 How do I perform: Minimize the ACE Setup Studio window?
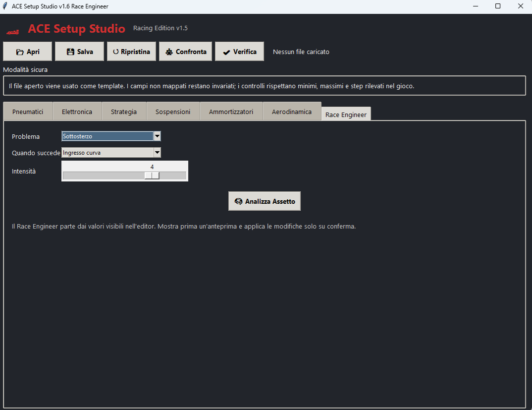coord(476,6)
